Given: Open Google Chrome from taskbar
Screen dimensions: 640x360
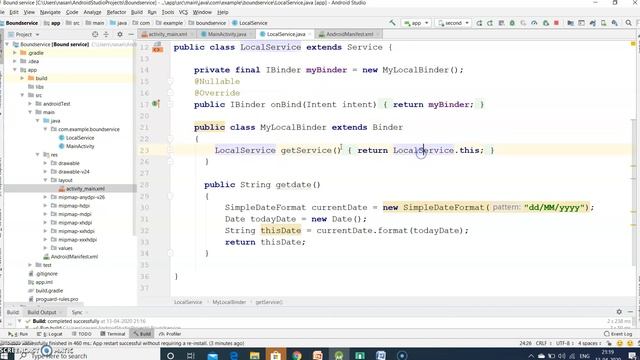Looking at the screenshot, I should coord(297,356).
